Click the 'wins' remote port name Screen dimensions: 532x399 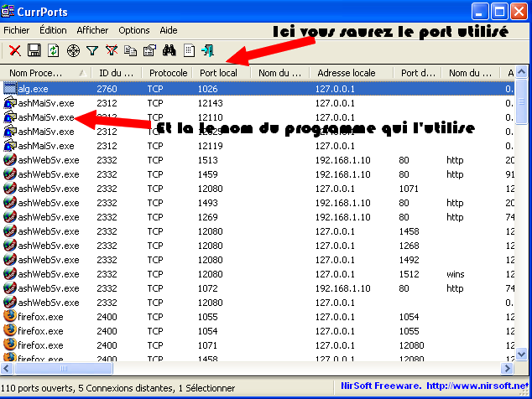(456, 274)
